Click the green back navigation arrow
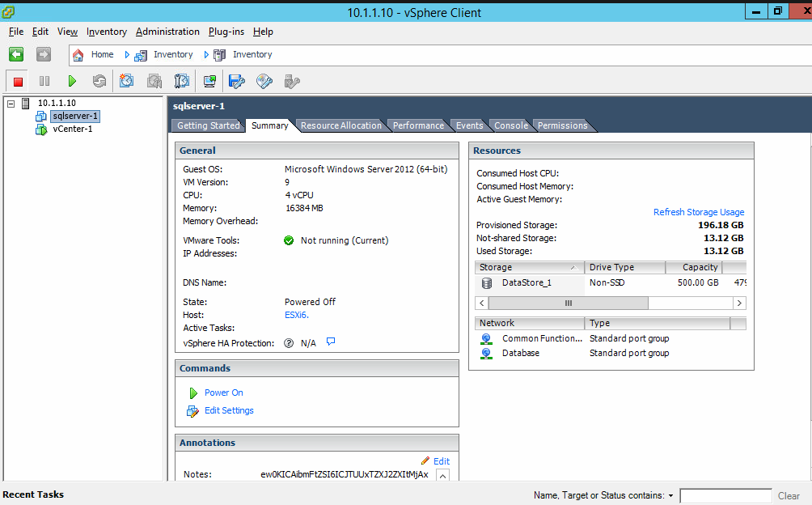This screenshot has height=505, width=812. point(16,54)
